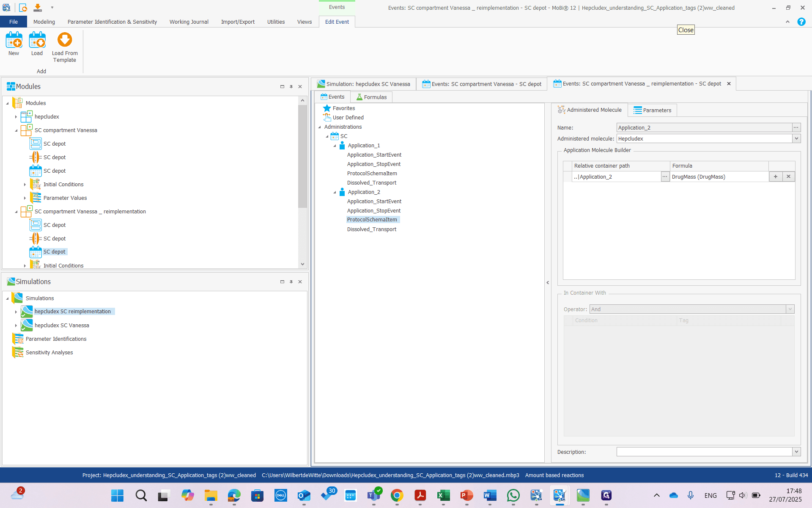Expand the hepcludex module node

(x=16, y=117)
